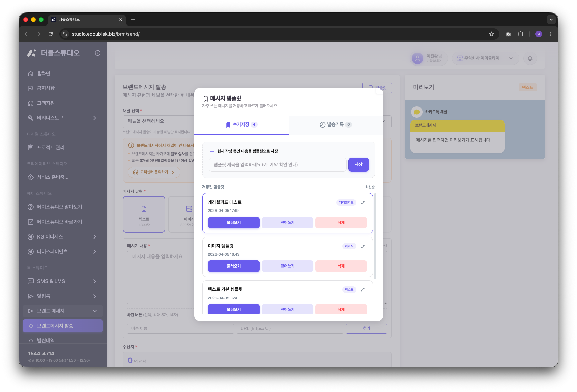Close the 메시지 템플릿 modal
This screenshot has width=577, height=392.
[x=381, y=89]
